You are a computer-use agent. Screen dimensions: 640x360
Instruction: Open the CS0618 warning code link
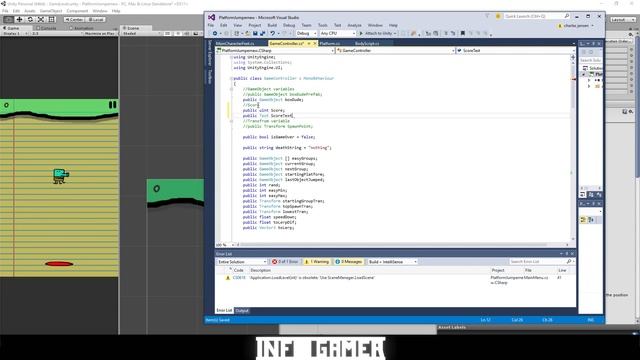239,278
